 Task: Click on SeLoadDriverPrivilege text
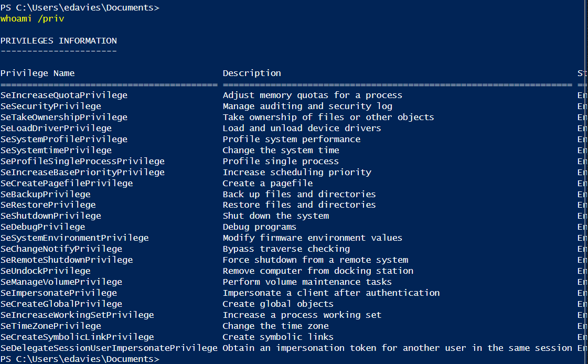(56, 128)
